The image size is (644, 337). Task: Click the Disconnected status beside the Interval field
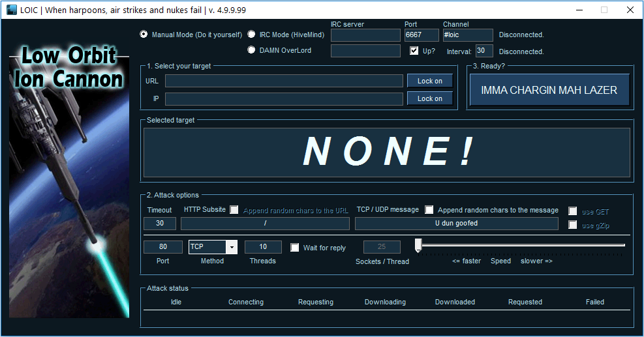[521, 51]
